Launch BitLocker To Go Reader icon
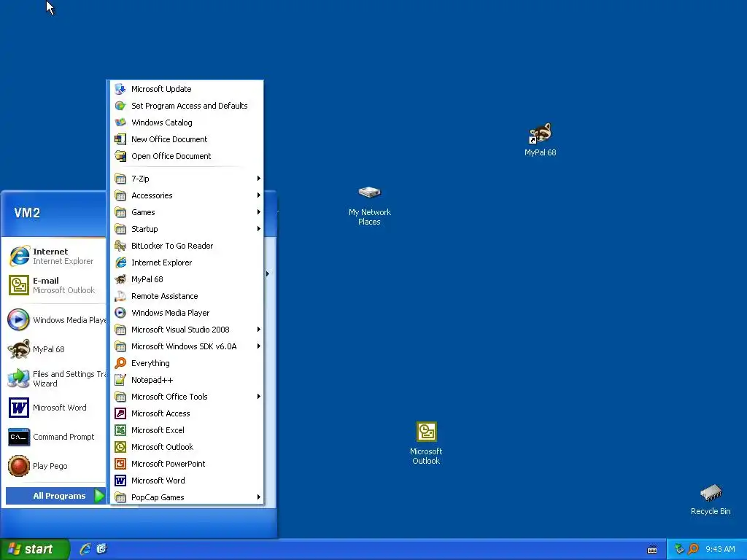This screenshot has width=747, height=560. (x=120, y=246)
